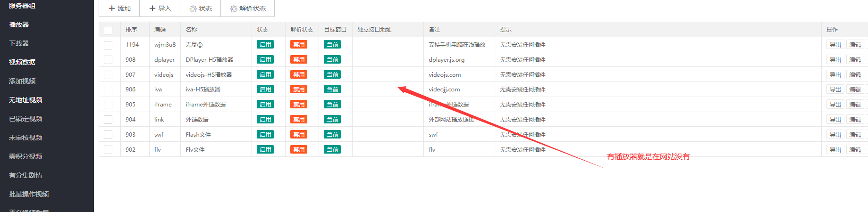The height and width of the screenshot is (212, 868).
Task: Open 有分集剧情 in the sidebar
Action: pos(25,175)
